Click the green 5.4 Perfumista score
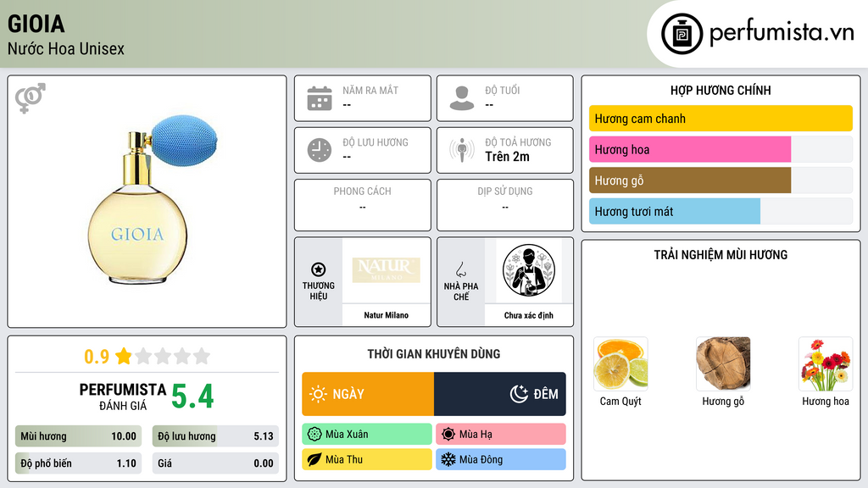This screenshot has width=868, height=488. [x=192, y=396]
